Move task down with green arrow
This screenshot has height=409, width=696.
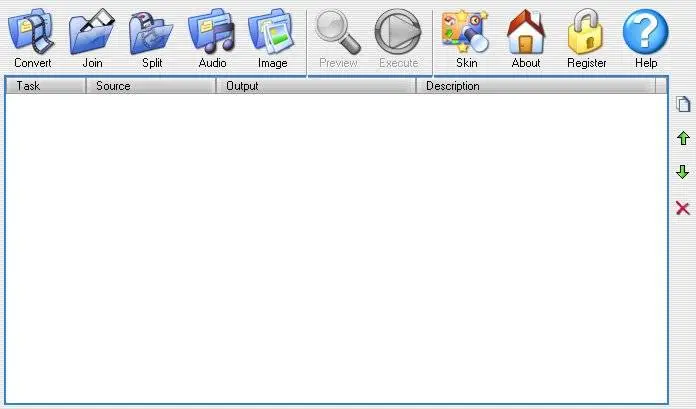point(683,172)
